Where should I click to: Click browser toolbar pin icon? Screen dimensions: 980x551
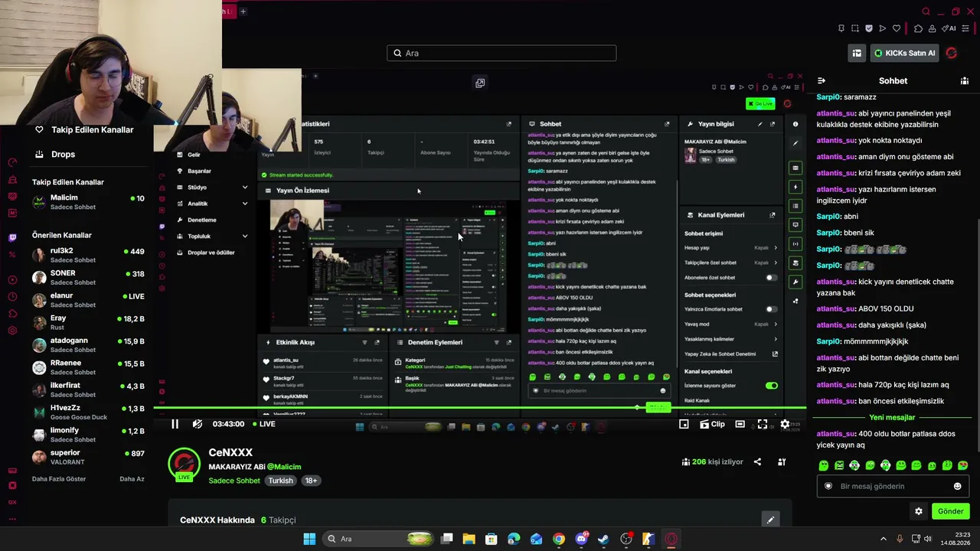tap(841, 28)
